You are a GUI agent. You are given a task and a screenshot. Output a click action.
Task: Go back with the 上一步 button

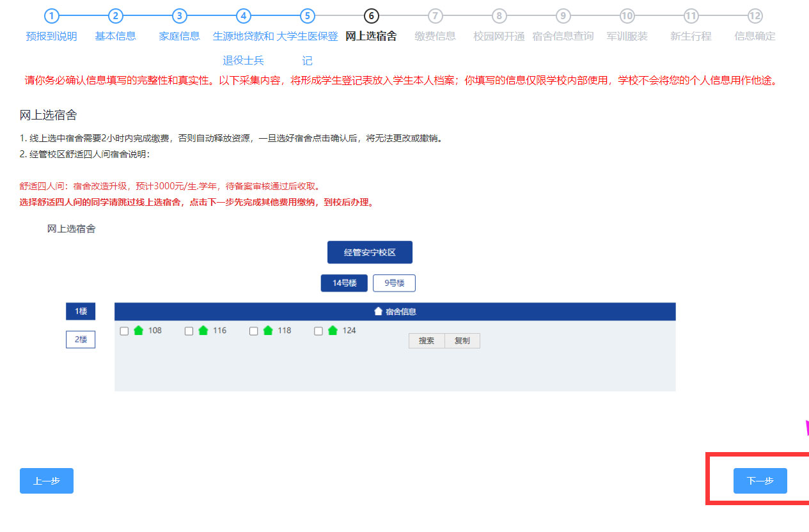(47, 481)
